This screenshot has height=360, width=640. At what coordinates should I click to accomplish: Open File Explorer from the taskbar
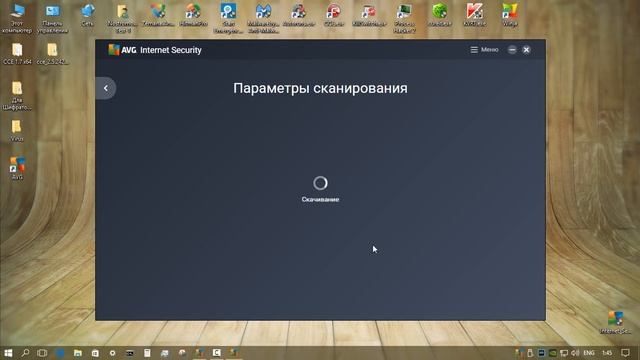[78, 353]
